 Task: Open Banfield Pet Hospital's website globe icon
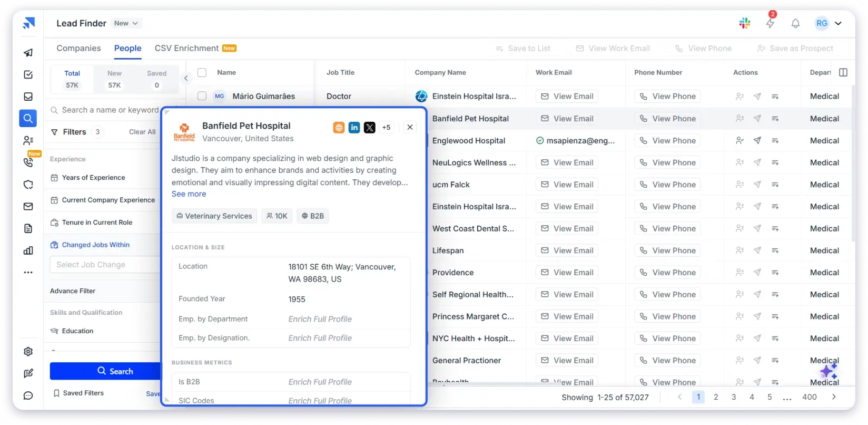[x=339, y=127]
